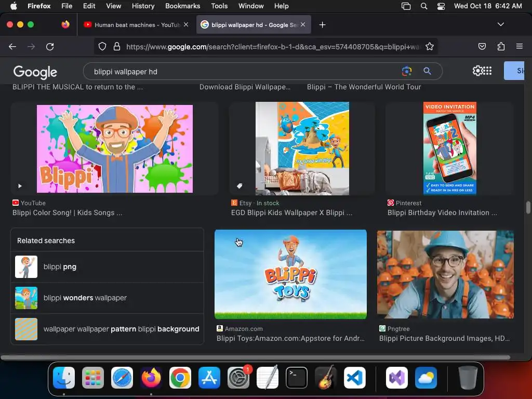Open the Pocket save icon
The image size is (532, 399).
point(482,46)
